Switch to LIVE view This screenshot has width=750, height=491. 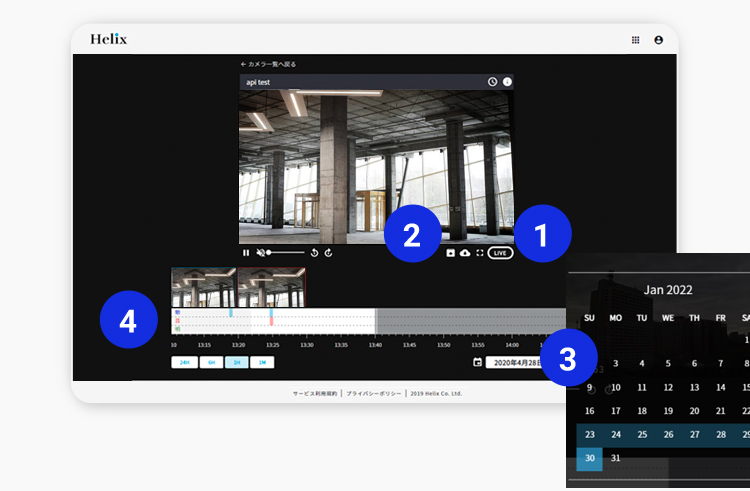coord(500,253)
